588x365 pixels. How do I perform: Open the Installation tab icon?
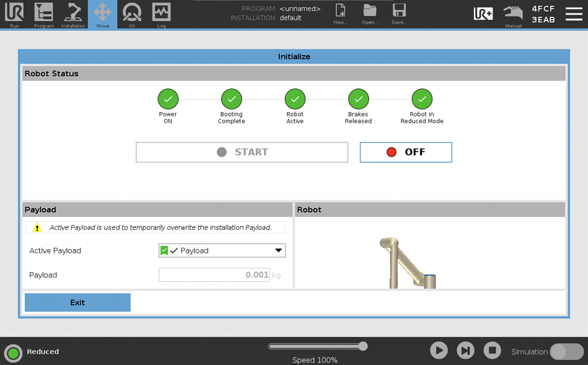73,14
